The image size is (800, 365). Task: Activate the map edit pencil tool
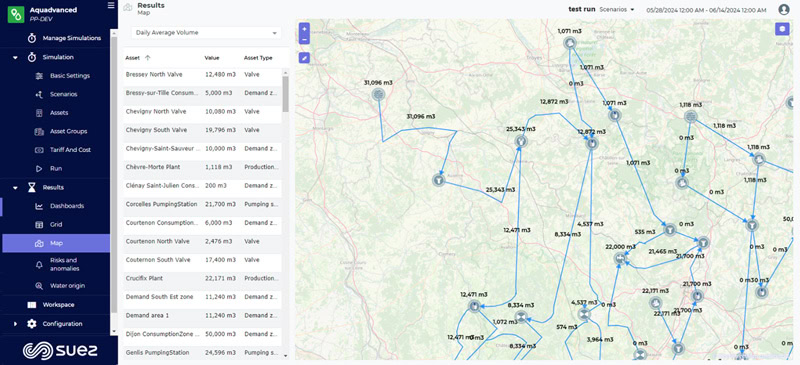pos(305,58)
